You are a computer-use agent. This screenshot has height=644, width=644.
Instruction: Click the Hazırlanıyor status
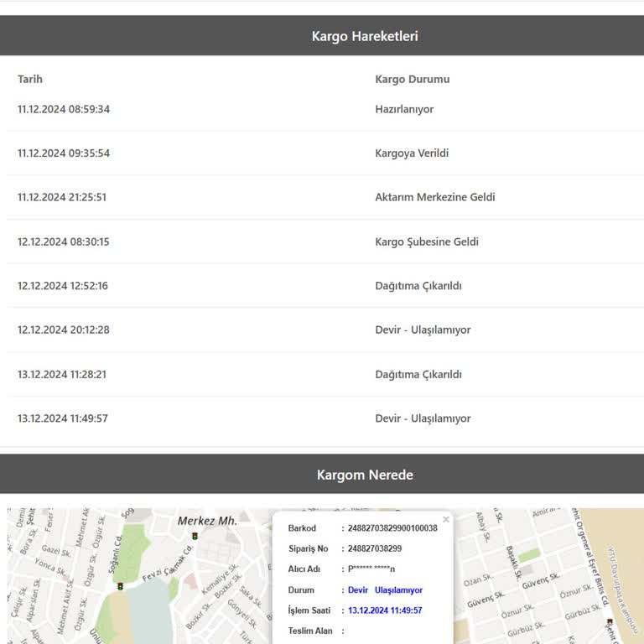click(404, 109)
